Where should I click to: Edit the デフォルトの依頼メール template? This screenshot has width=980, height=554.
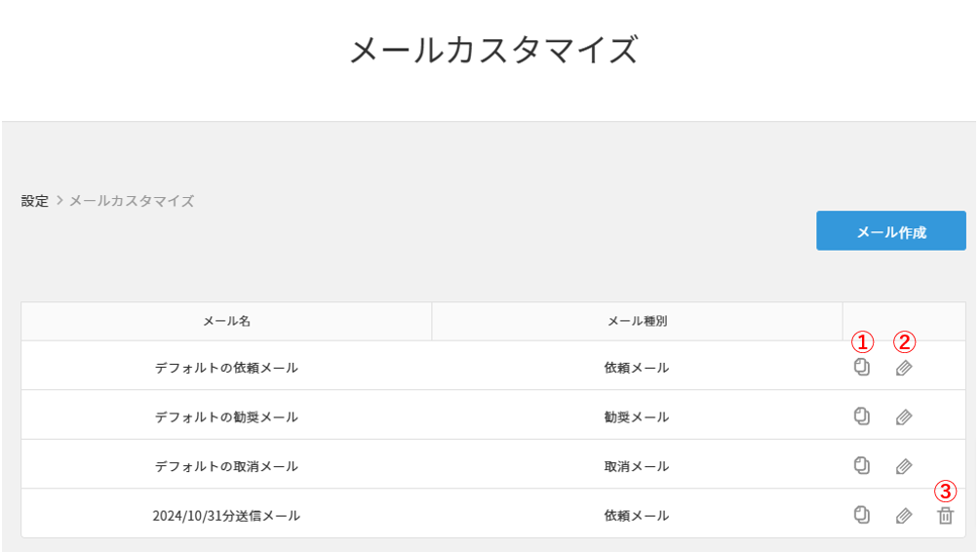(904, 368)
